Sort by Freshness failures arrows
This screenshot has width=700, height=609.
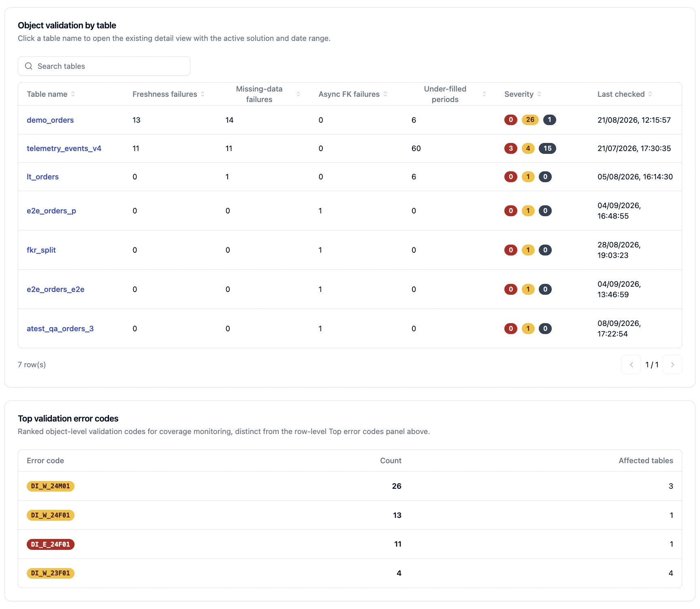pyautogui.click(x=203, y=94)
